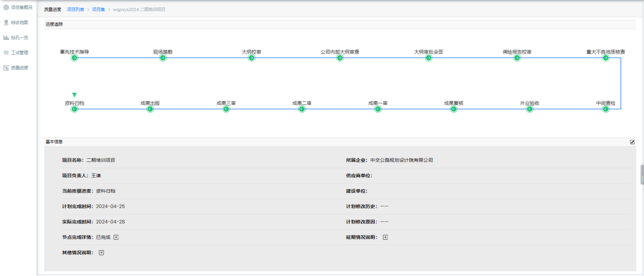Select the 成果二审 node icon
Image resolution: width=644 pixels, height=276 pixels.
pyautogui.click(x=302, y=109)
